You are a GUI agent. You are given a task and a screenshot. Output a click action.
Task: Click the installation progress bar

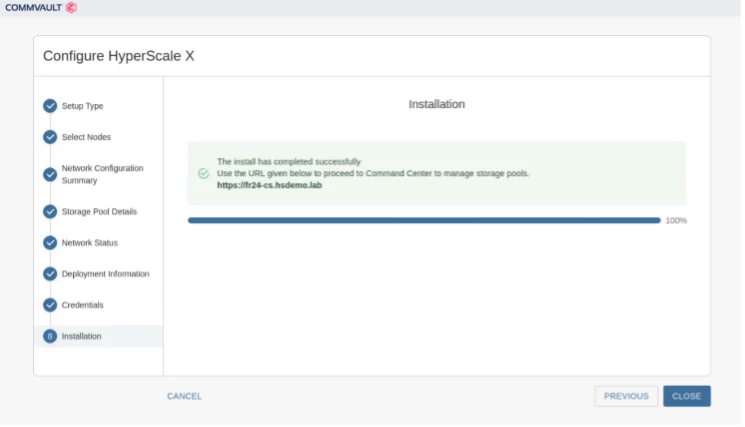pos(424,220)
